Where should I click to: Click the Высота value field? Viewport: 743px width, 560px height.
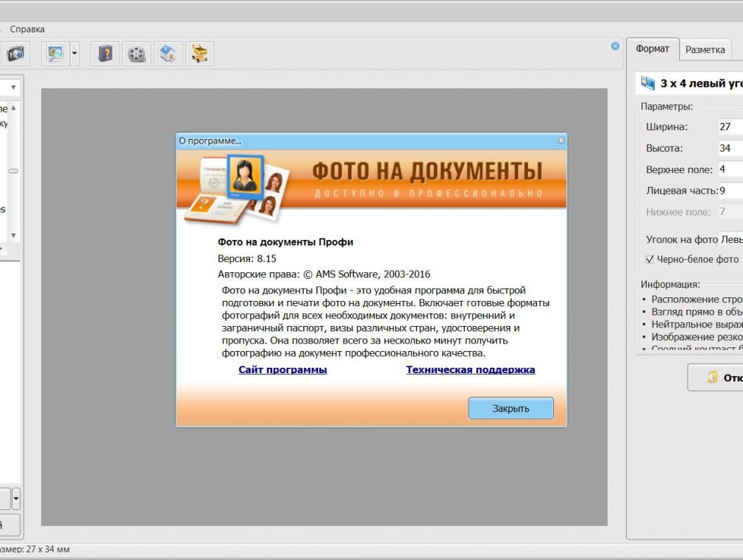click(x=730, y=148)
